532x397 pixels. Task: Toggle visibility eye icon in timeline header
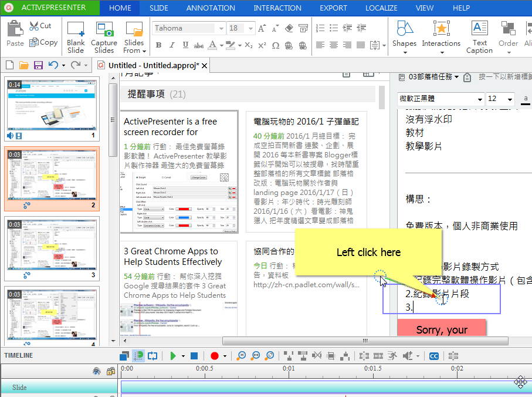[x=97, y=371]
